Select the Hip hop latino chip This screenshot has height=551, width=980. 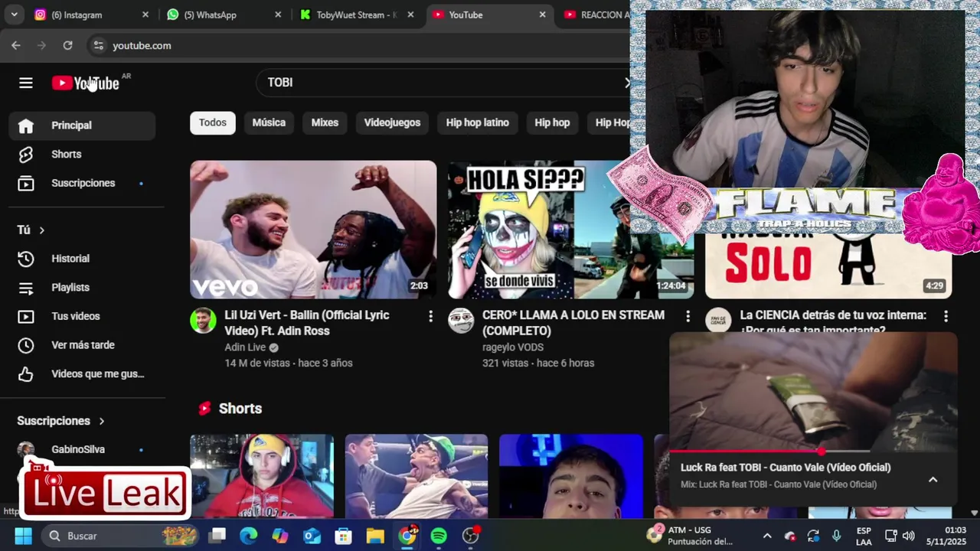[477, 122]
